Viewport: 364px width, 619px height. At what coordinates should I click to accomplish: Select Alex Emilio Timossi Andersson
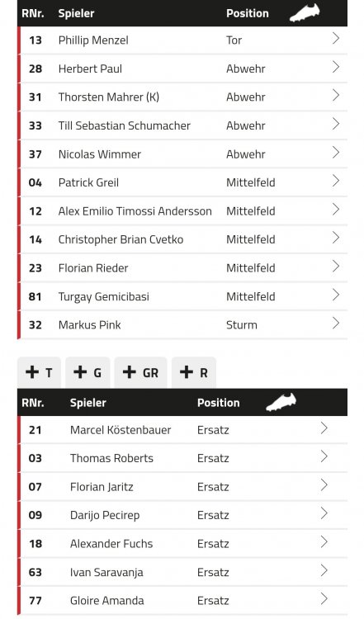click(x=135, y=210)
